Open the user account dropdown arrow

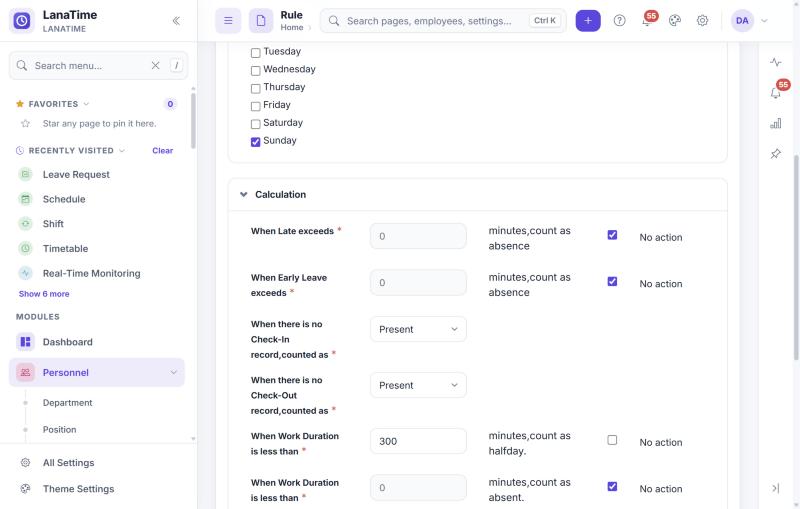coord(764,21)
